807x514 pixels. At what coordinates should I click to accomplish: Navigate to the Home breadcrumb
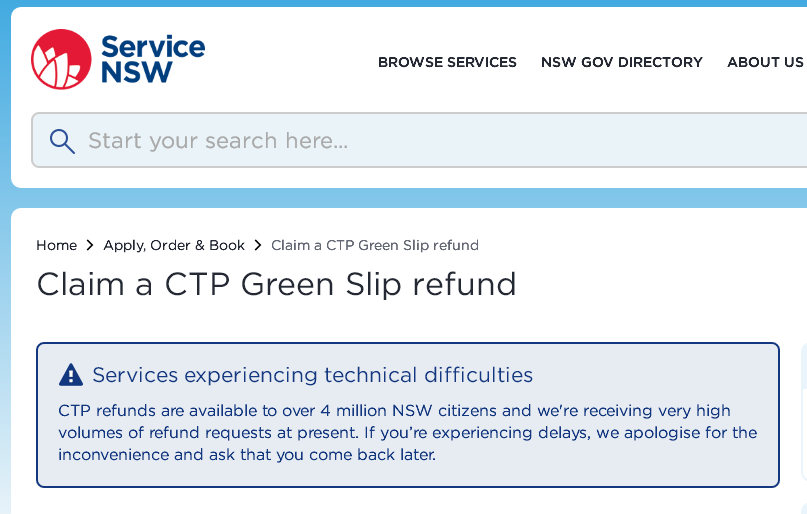click(57, 245)
